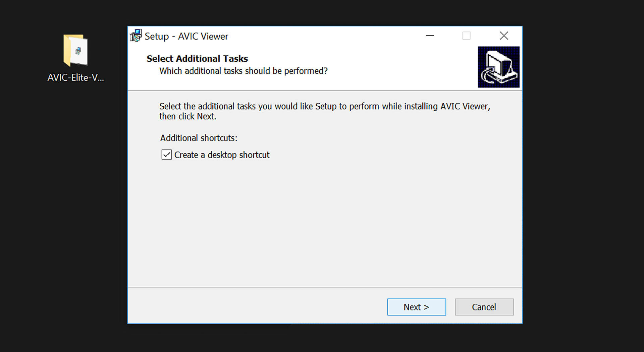Close the Setup - AVIC Viewer window
Viewport: 644px width, 352px height.
pos(503,36)
